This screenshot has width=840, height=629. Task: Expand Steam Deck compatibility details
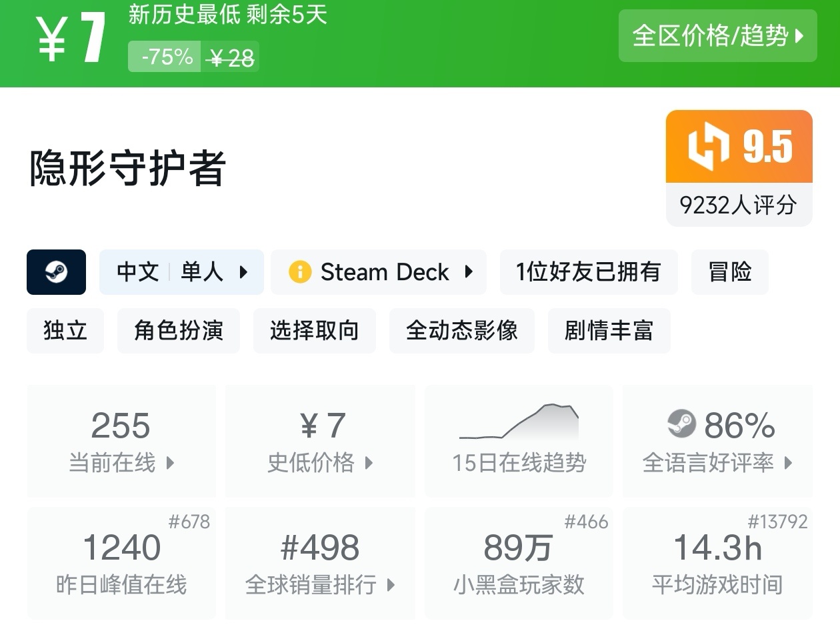[x=378, y=272]
